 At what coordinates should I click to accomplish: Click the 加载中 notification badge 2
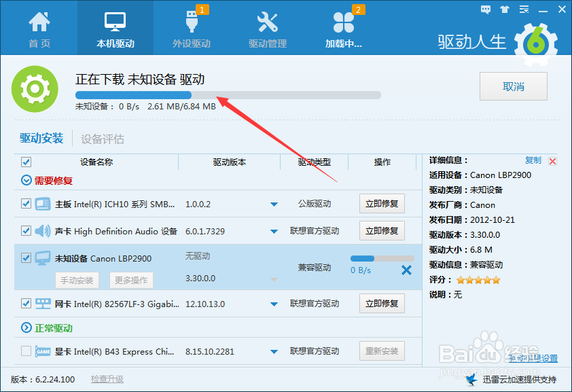click(x=359, y=10)
